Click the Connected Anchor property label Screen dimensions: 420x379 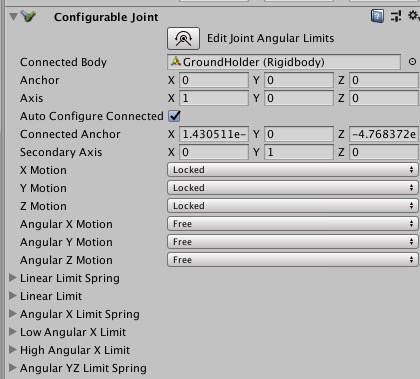tap(70, 134)
